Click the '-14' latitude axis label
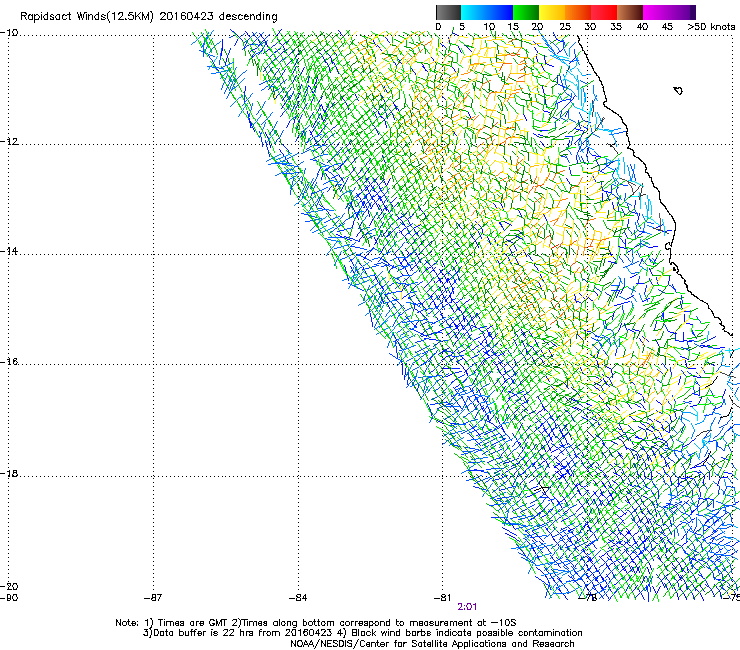Screen dimensions: 740x650 click(9, 252)
